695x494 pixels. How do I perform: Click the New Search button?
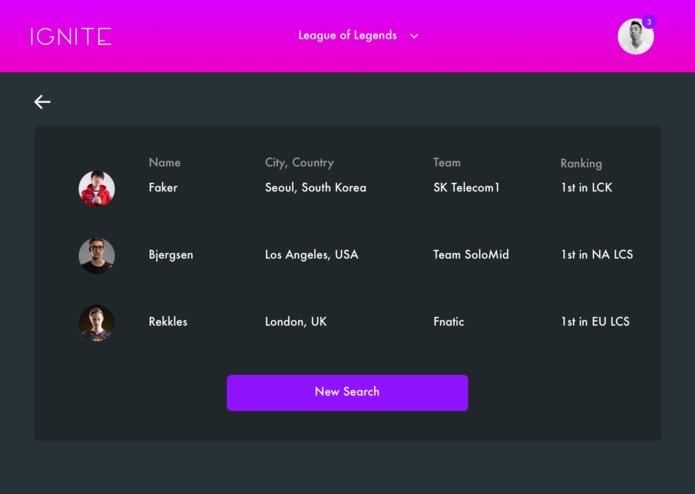pyautogui.click(x=347, y=393)
